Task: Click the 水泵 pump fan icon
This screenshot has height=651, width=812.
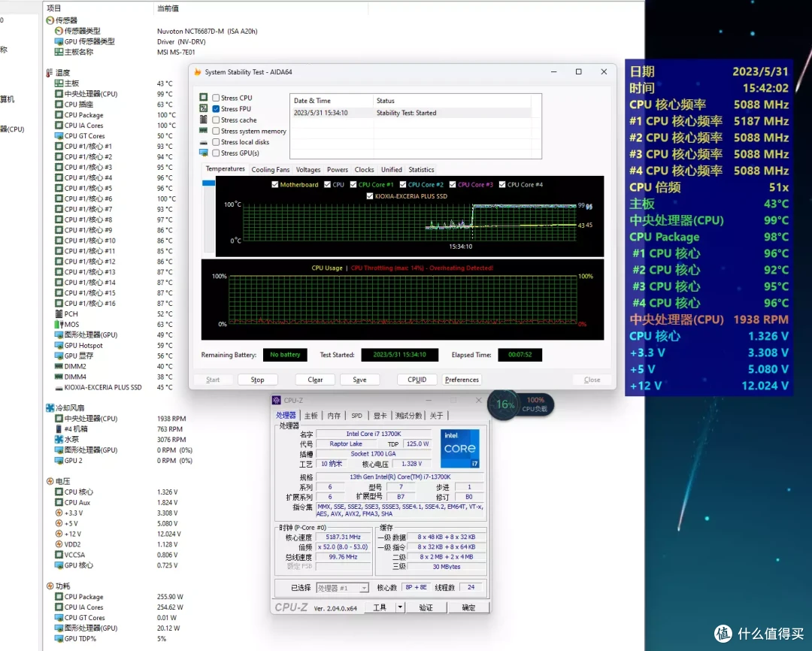Action: point(59,439)
